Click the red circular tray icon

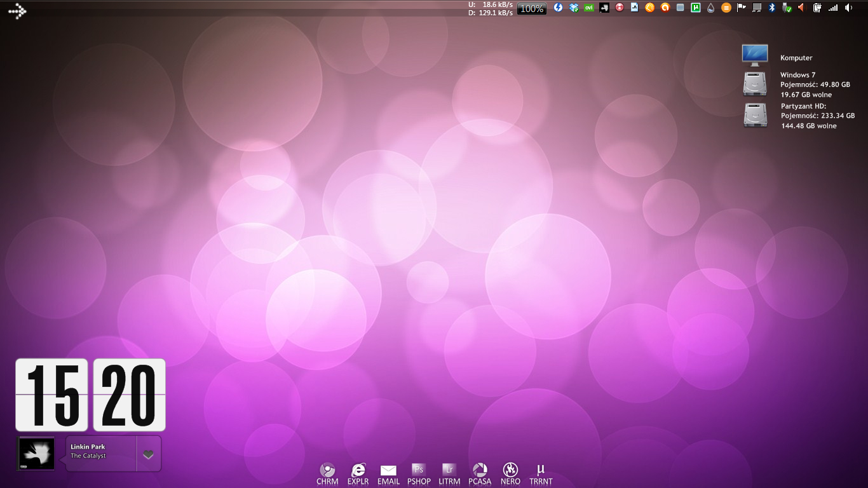619,8
